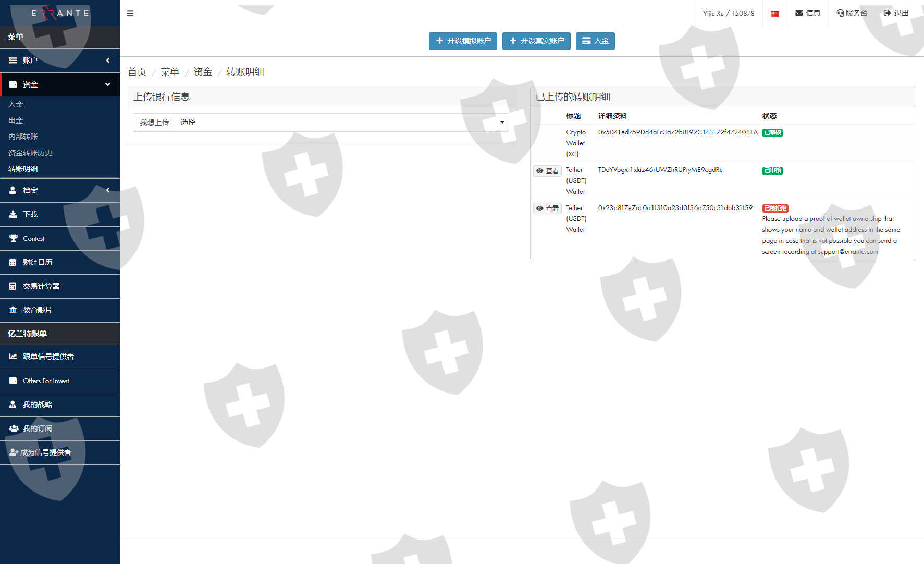Image resolution: width=924 pixels, height=564 pixels.
Task: View the 0x23d817 Tether wallet entry
Action: (x=547, y=209)
